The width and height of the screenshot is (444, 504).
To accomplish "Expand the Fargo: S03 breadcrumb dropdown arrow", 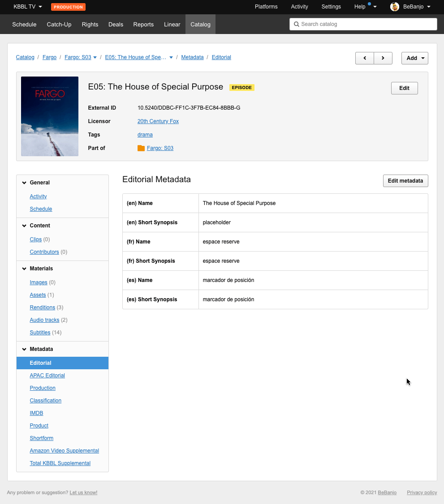I will tap(95, 58).
